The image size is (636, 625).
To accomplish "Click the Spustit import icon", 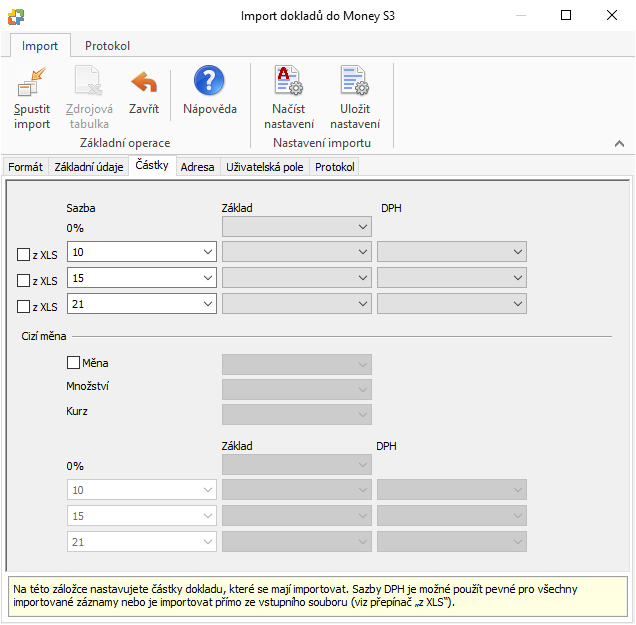I will 32,82.
